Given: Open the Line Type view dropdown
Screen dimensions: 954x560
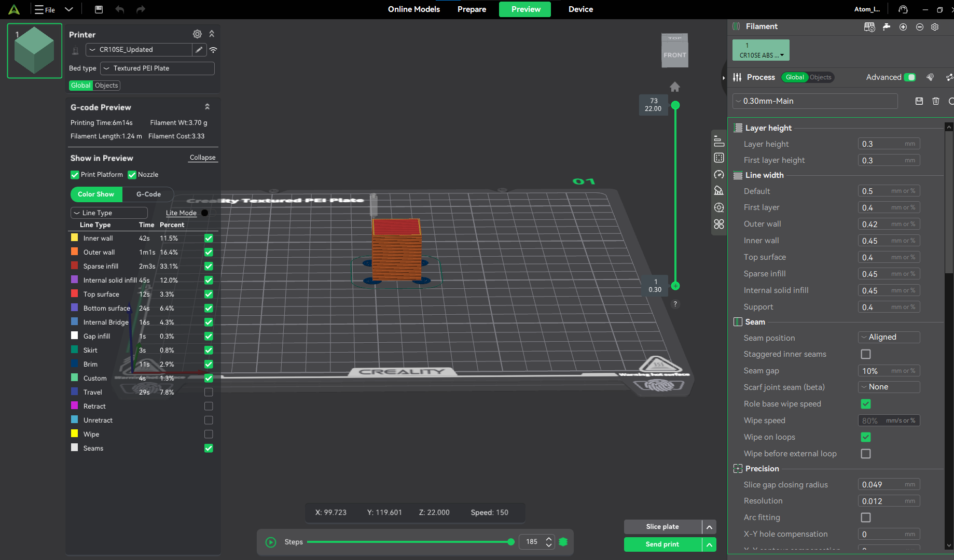Looking at the screenshot, I should pos(109,213).
